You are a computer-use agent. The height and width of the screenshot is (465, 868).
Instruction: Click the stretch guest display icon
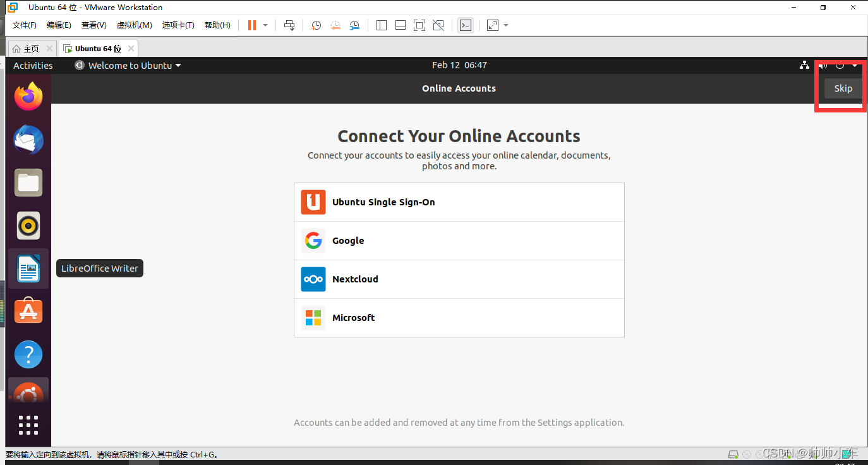click(x=493, y=25)
